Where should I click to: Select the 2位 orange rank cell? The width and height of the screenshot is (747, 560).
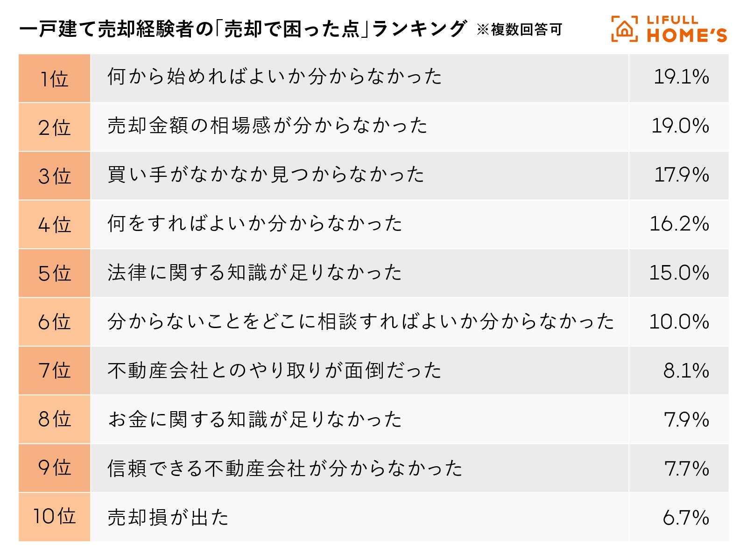54,127
